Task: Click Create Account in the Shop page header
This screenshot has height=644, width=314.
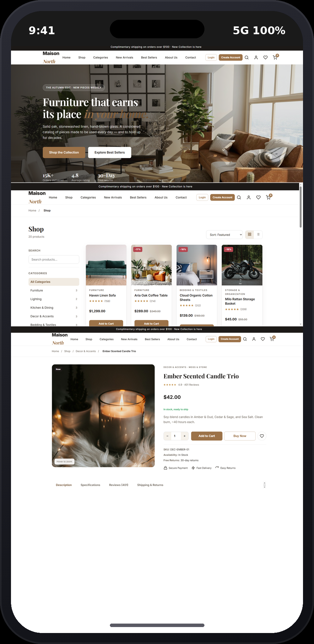Action: [222, 198]
